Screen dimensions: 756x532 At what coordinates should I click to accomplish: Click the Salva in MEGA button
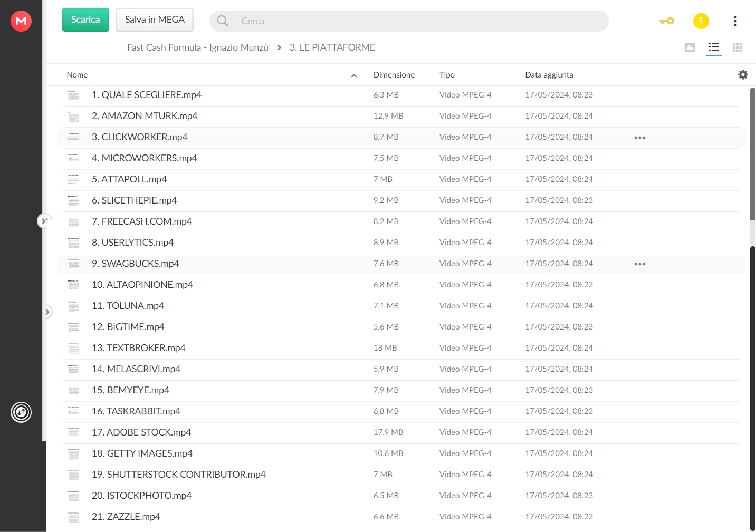point(155,20)
